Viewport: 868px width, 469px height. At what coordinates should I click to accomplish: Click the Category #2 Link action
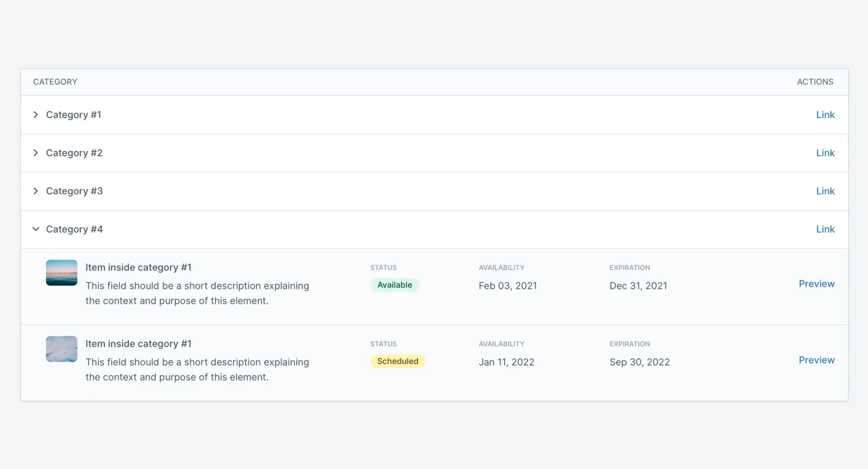pyautogui.click(x=825, y=153)
